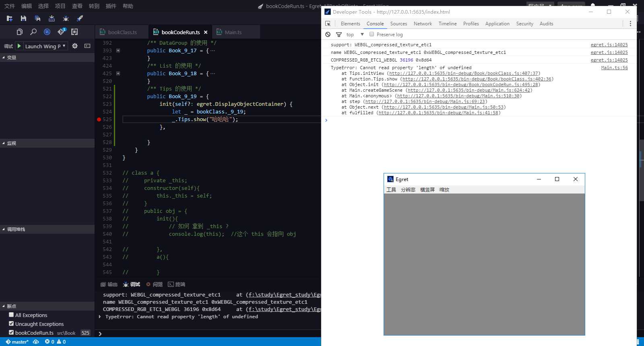Expand folded code at line 425
This screenshot has width=644, height=346.
click(118, 74)
